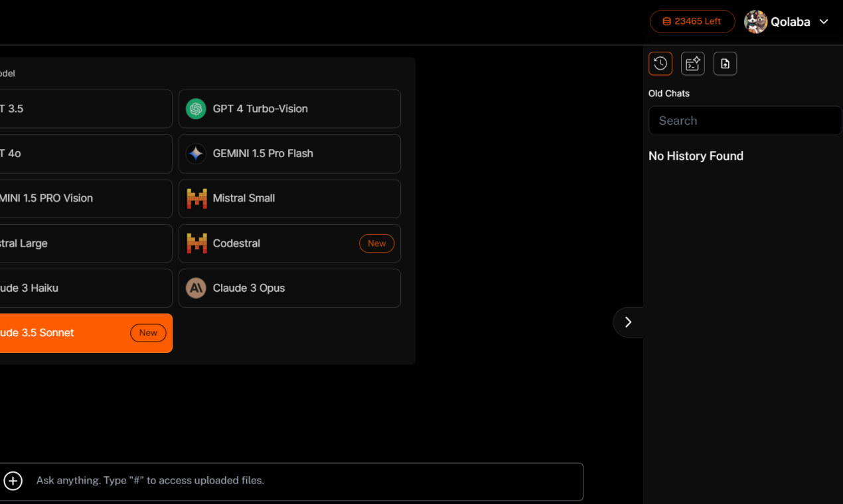The height and width of the screenshot is (504, 843).
Task: Select the GEMINI 1.5 Pro Flash model
Action: click(x=289, y=154)
